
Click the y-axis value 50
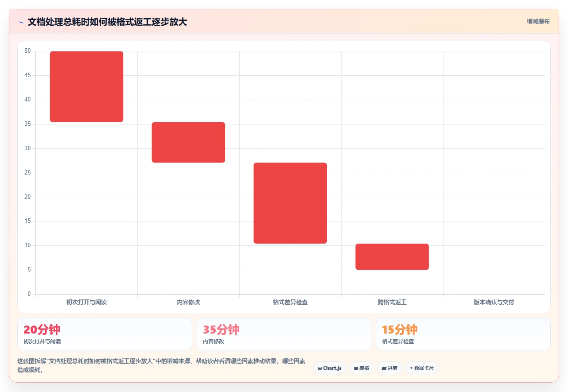pos(27,51)
